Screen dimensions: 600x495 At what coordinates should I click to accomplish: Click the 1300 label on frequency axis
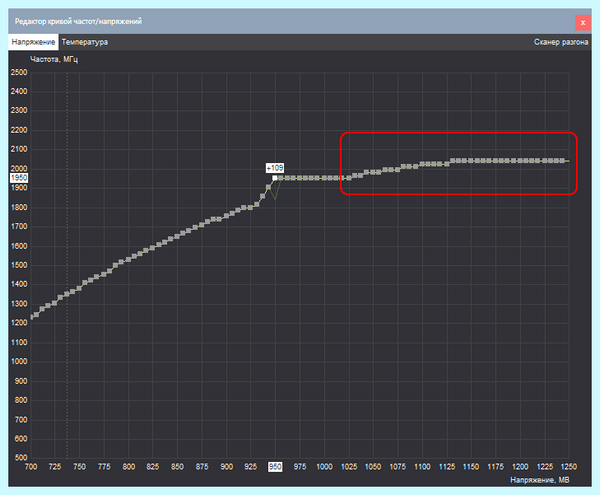(x=19, y=304)
